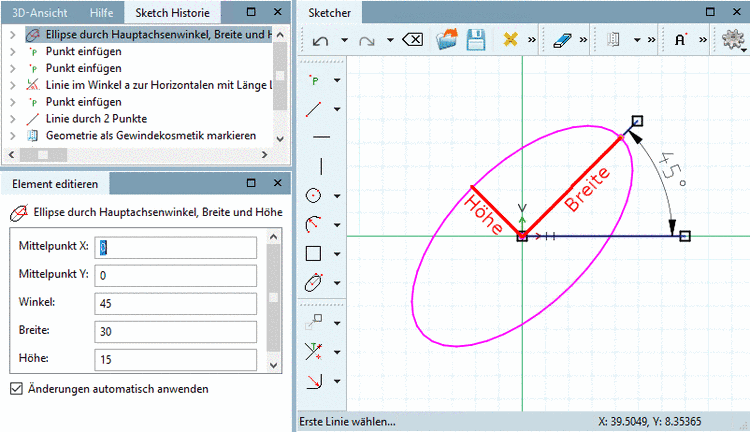The height and width of the screenshot is (432, 750).
Task: Open the gear settings icon in Sketcher toolbar
Action: 733,39
